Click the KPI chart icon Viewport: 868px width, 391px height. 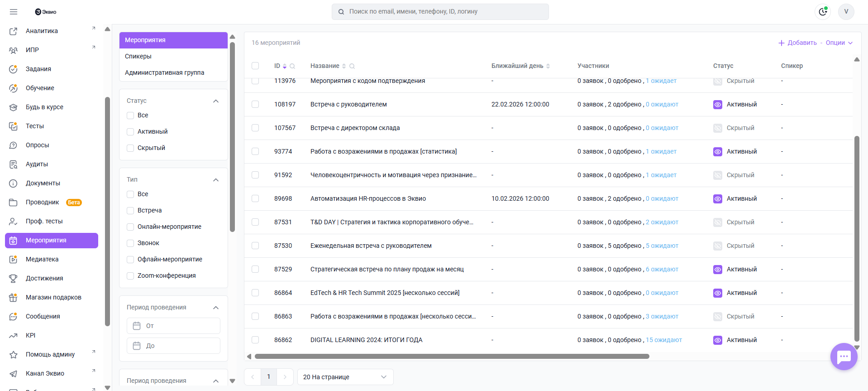[13, 336]
